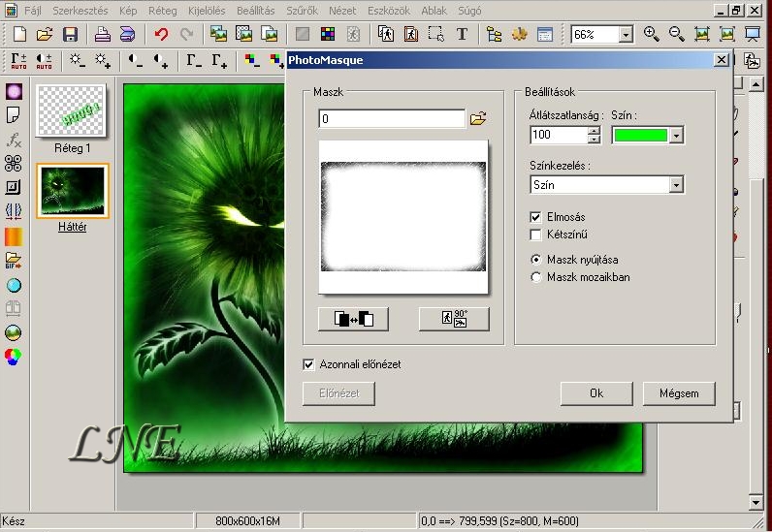This screenshot has width=772, height=532.
Task: Click the dashed selection toolbar icon
Action: [436, 34]
